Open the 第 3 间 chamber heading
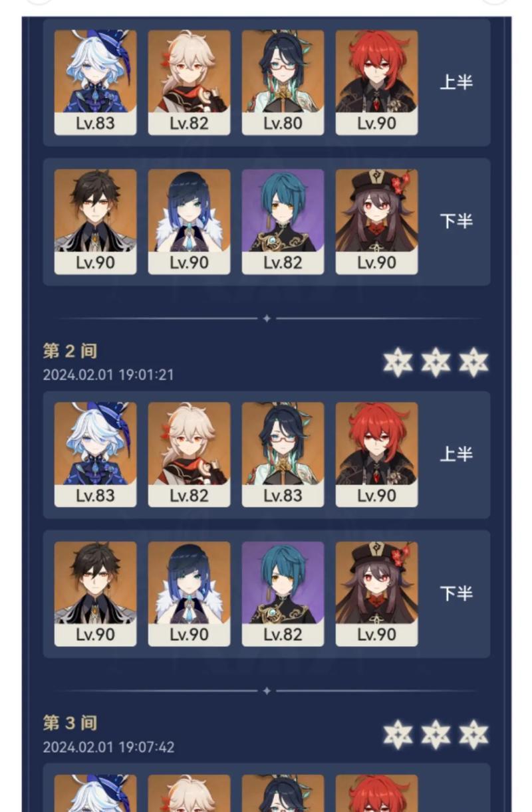 [70, 723]
